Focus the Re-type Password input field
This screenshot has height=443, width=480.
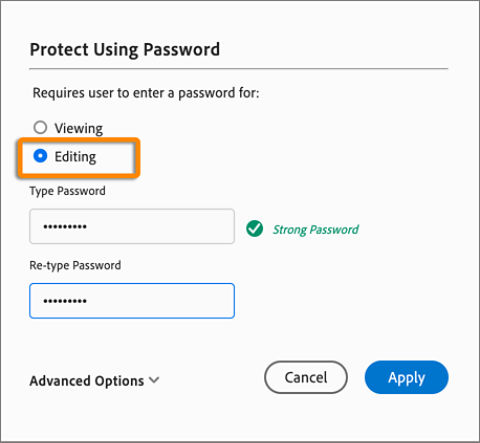pyautogui.click(x=132, y=301)
